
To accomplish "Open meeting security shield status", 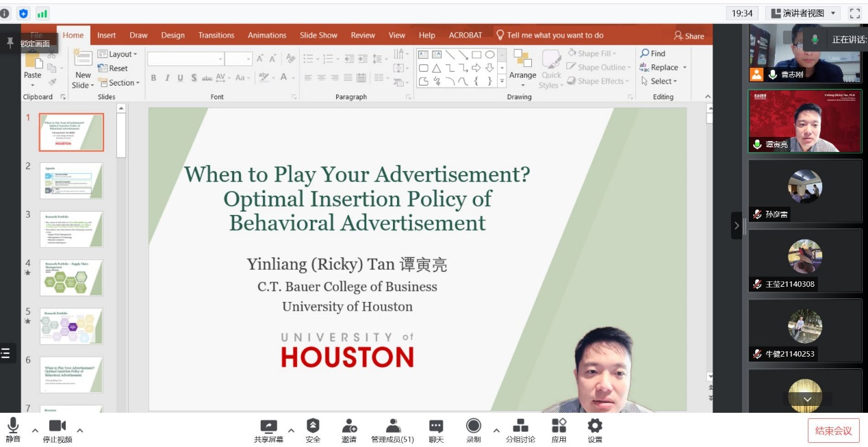I will (x=24, y=13).
